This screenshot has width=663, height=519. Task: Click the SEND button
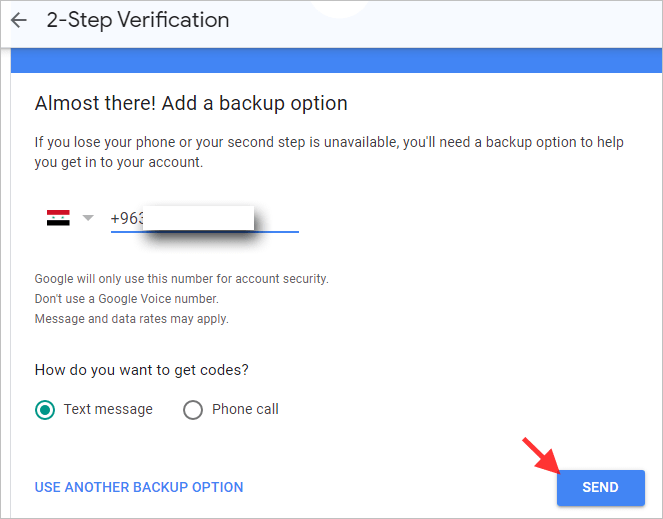(x=600, y=487)
